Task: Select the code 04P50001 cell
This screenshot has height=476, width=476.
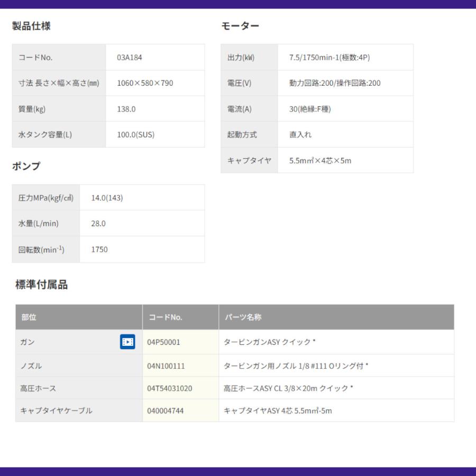Action: click(x=181, y=342)
